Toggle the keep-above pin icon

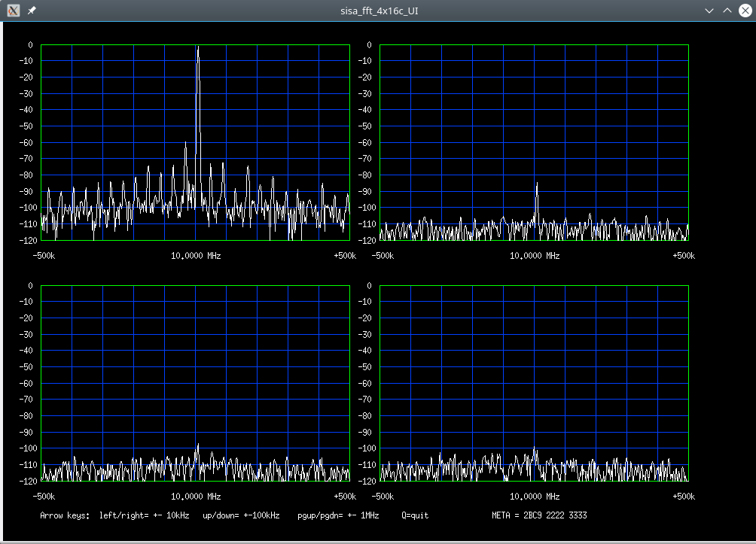pos(30,11)
